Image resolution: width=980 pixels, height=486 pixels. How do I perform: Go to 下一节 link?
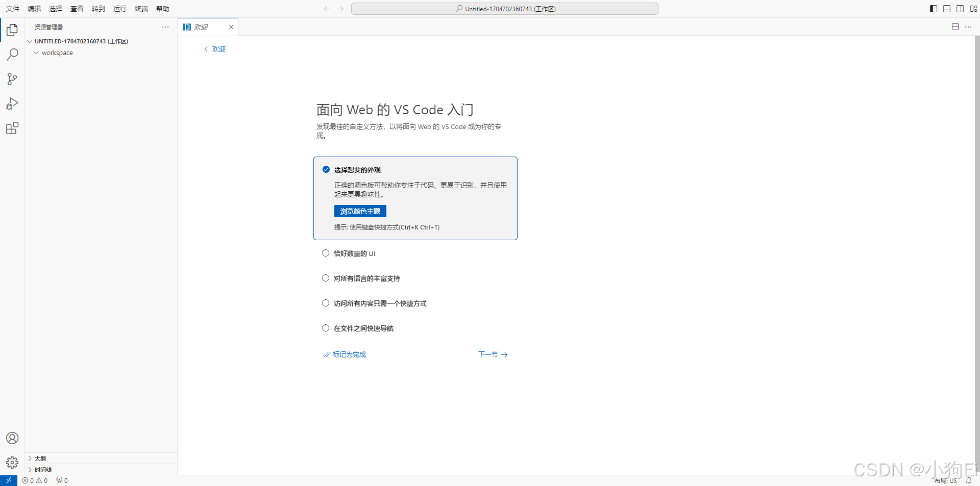tap(493, 354)
